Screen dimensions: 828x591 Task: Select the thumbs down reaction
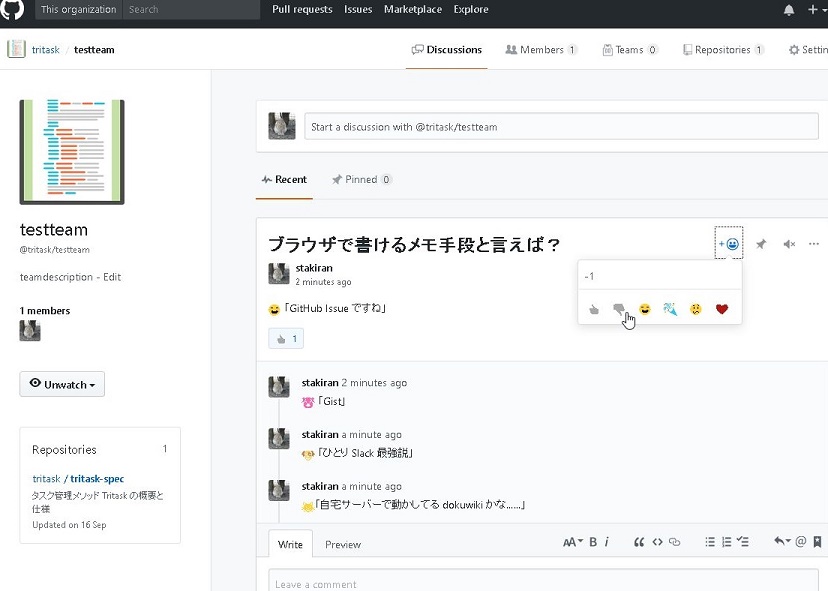(x=619, y=309)
